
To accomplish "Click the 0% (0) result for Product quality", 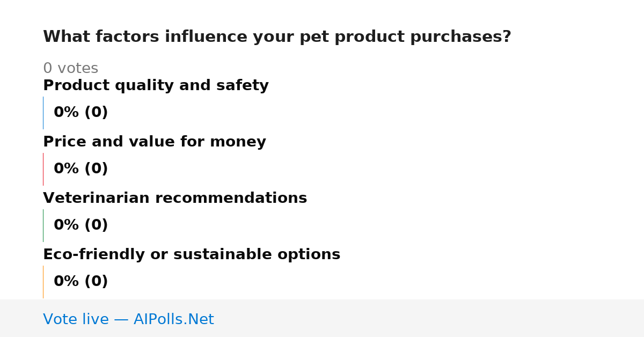I will point(81,113).
